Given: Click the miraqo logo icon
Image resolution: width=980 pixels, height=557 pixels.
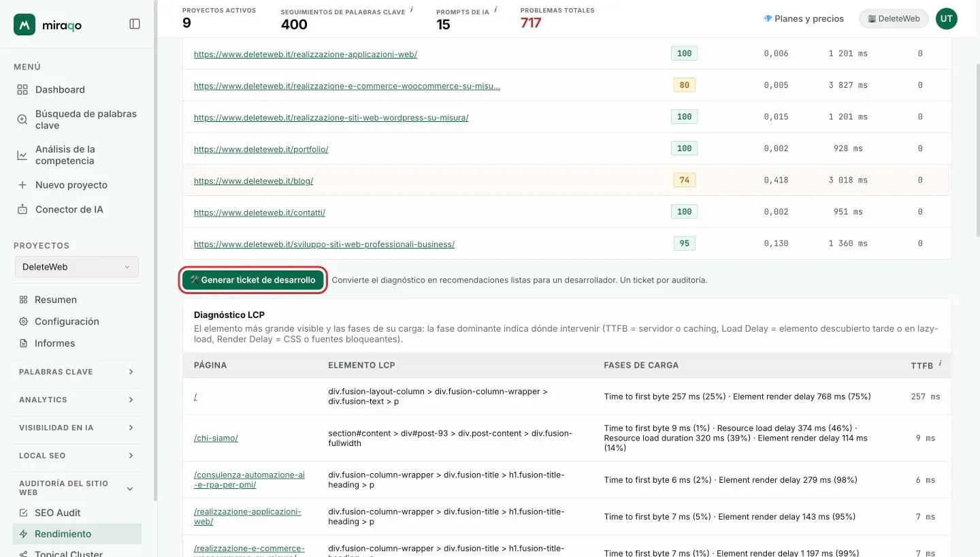Looking at the screenshot, I should click(x=24, y=25).
